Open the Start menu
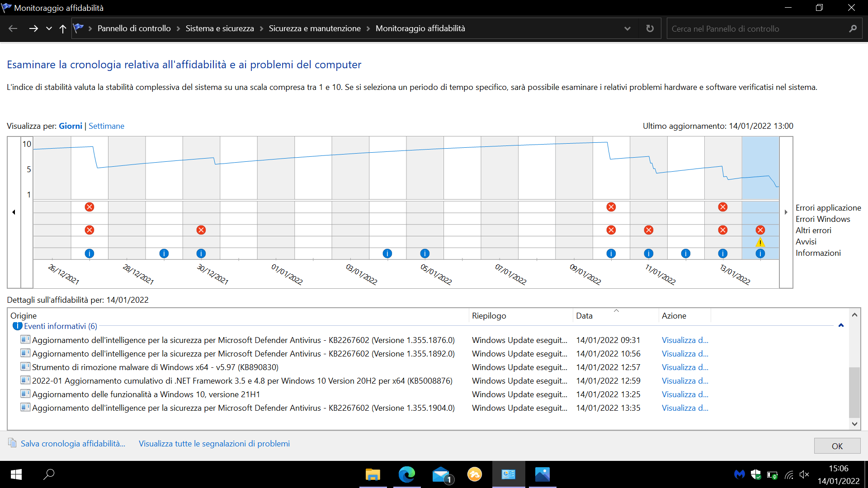The height and width of the screenshot is (488, 868). (16, 474)
